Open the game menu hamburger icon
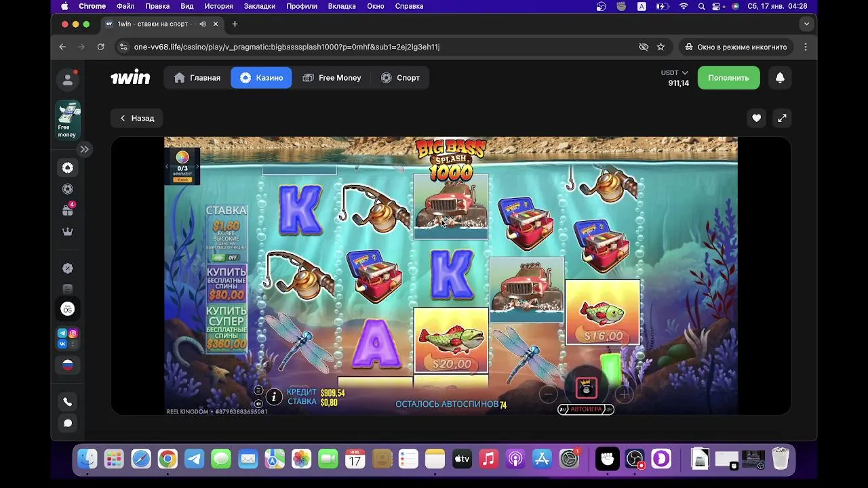The width and height of the screenshot is (868, 488). tap(258, 390)
